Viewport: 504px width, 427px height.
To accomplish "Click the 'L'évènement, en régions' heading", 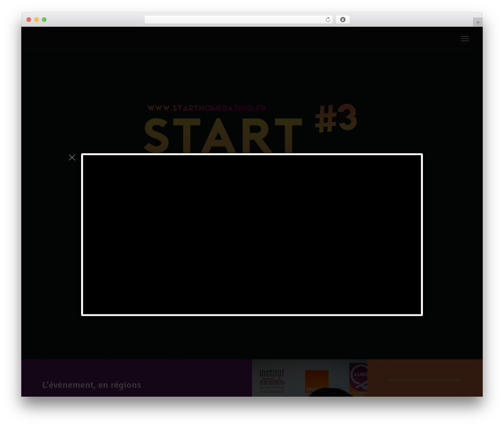I will (92, 385).
